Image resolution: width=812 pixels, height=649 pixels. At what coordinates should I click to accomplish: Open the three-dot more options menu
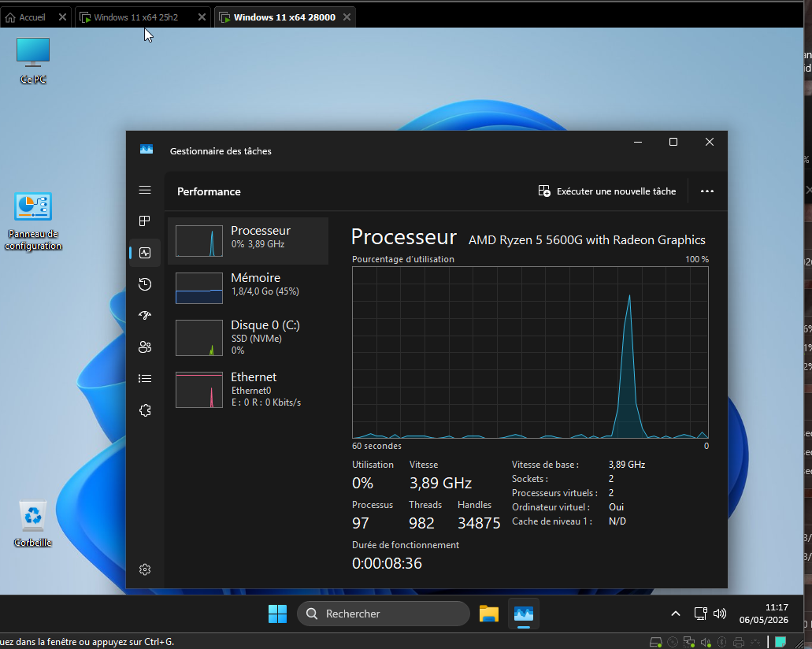pyautogui.click(x=707, y=191)
